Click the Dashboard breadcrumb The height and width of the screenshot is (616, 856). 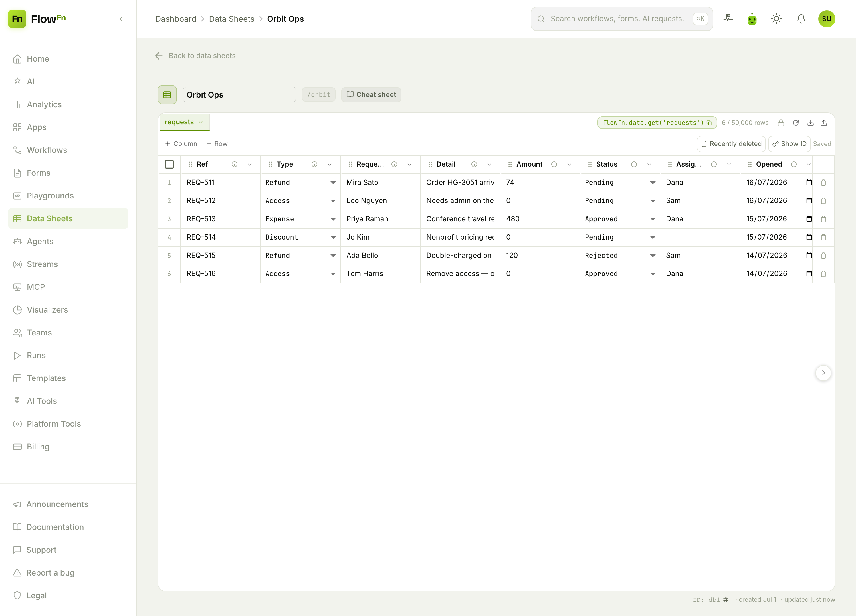click(175, 19)
